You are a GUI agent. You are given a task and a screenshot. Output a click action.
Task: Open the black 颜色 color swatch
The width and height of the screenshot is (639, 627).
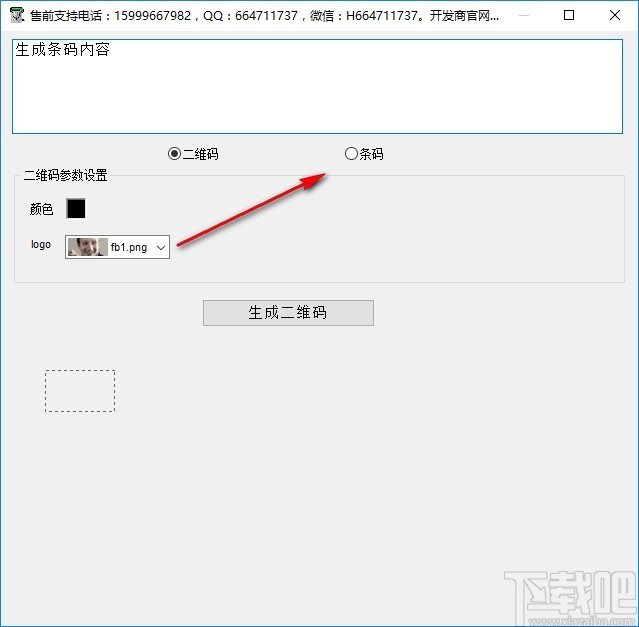coord(76,209)
